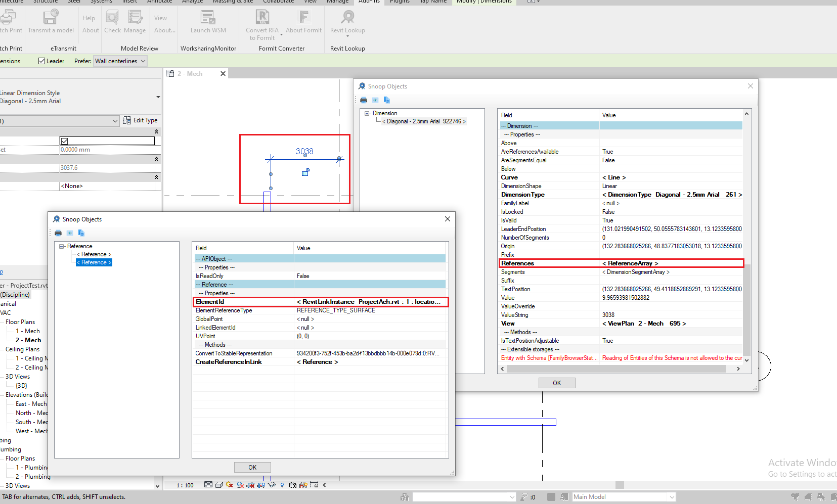Click the copy icon in the front Snoop Objects toolbar

pyautogui.click(x=81, y=233)
